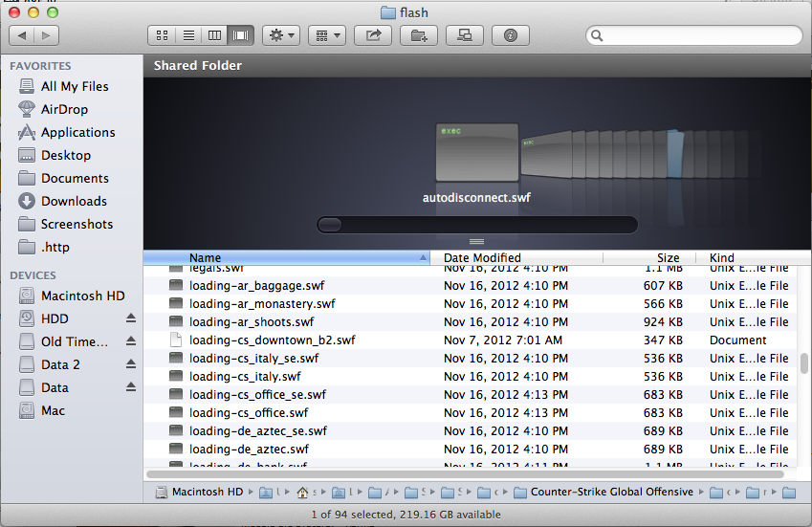
Task: Switch to list view
Action: (x=188, y=35)
